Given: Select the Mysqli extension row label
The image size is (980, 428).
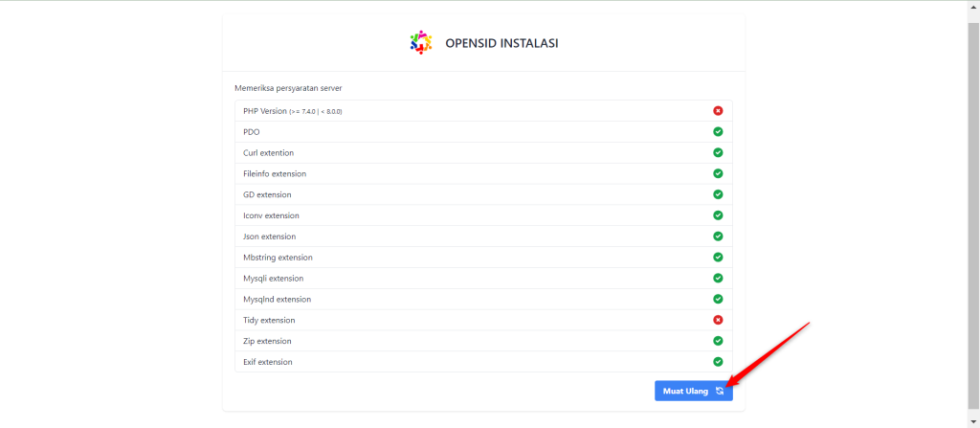Looking at the screenshot, I should coord(273,279).
